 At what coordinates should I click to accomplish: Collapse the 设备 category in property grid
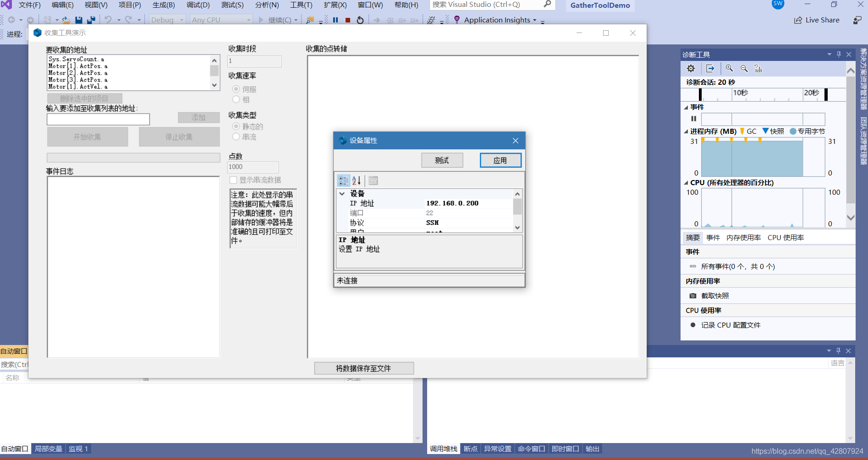[342, 194]
